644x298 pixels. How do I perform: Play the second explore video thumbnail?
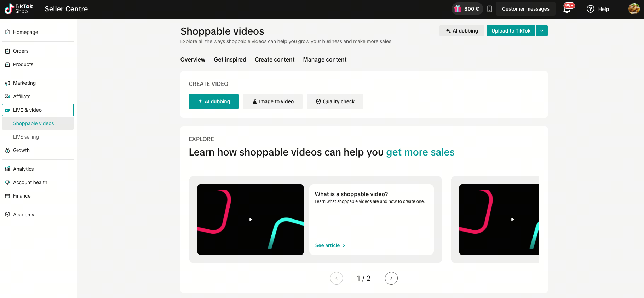[499, 220]
